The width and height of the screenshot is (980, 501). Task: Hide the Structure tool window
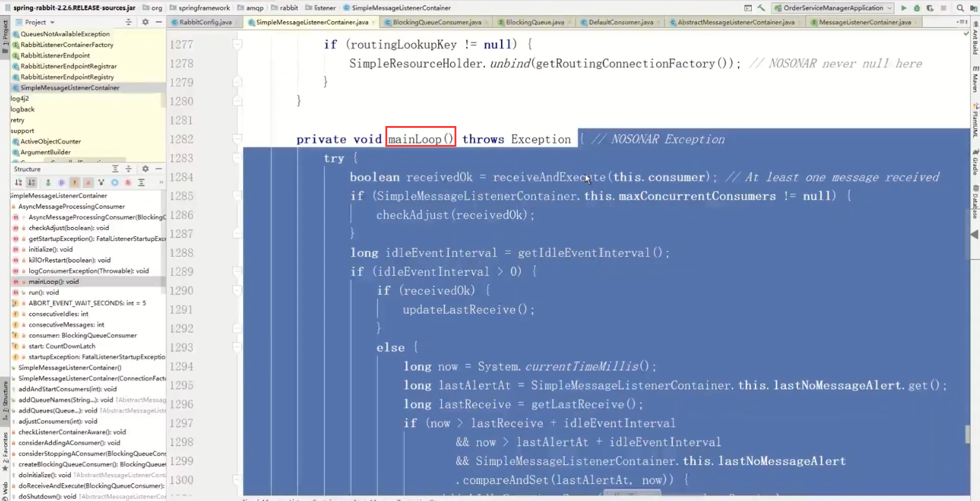point(158,169)
